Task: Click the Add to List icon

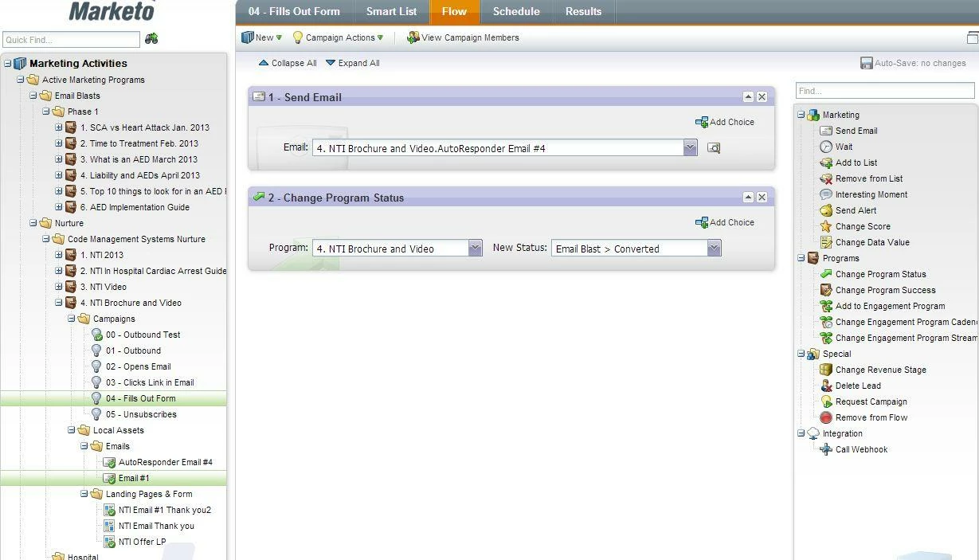Action: [x=826, y=163]
